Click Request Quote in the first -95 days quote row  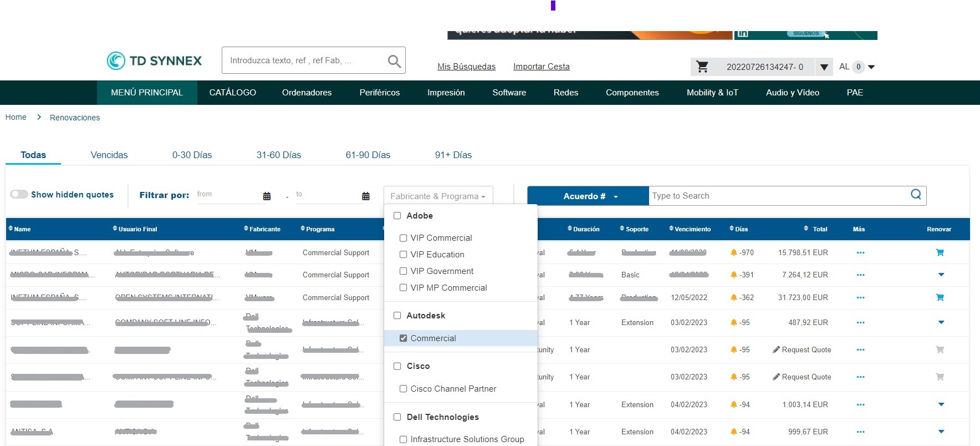802,349
